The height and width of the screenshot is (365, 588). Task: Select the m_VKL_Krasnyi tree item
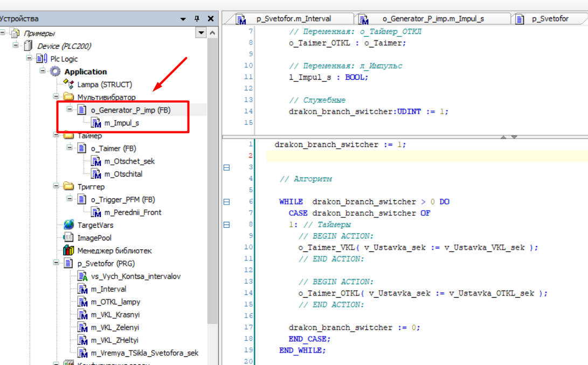point(115,314)
